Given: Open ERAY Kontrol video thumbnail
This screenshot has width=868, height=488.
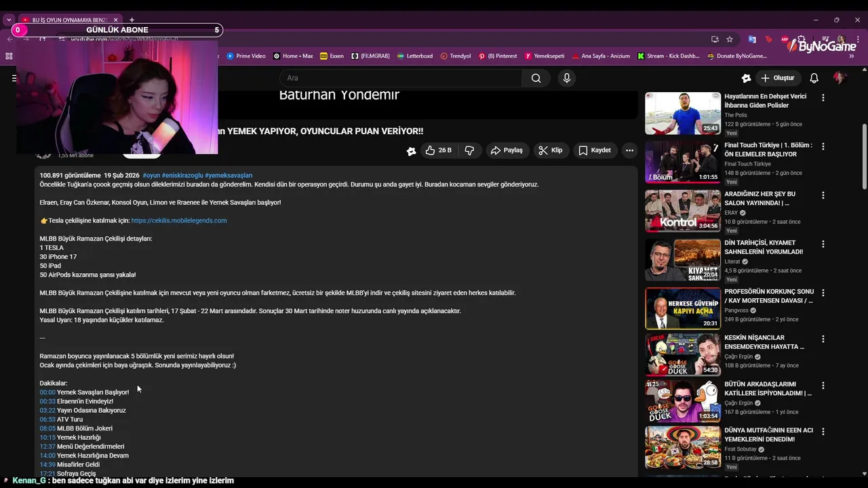Looking at the screenshot, I should 683,211.
